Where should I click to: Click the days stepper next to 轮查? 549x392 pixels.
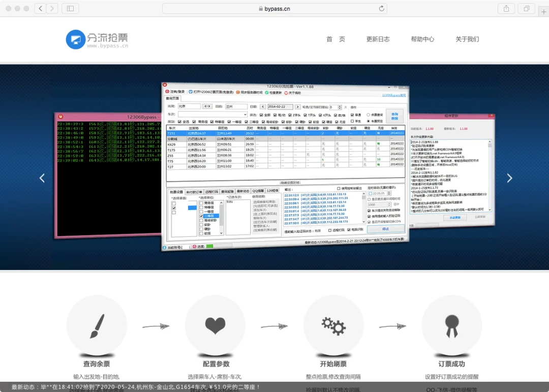click(340, 107)
